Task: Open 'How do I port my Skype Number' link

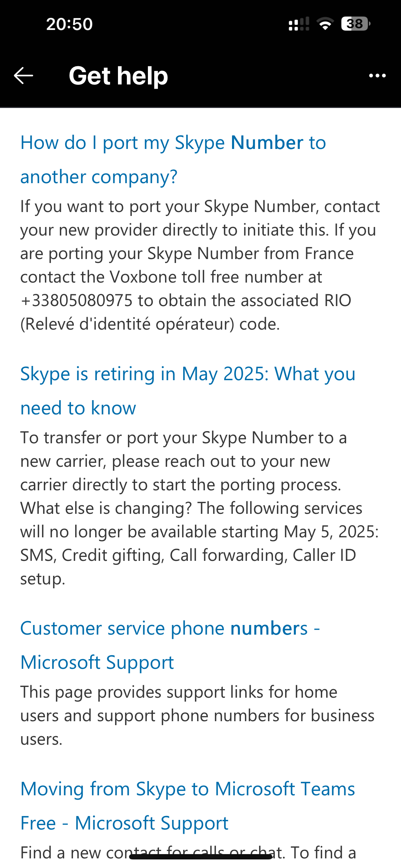Action: [x=173, y=143]
